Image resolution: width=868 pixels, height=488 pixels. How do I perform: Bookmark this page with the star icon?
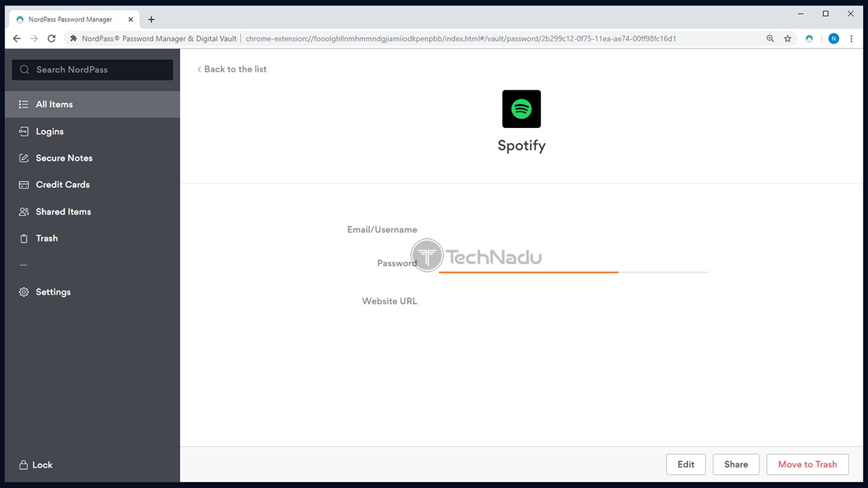click(x=788, y=39)
